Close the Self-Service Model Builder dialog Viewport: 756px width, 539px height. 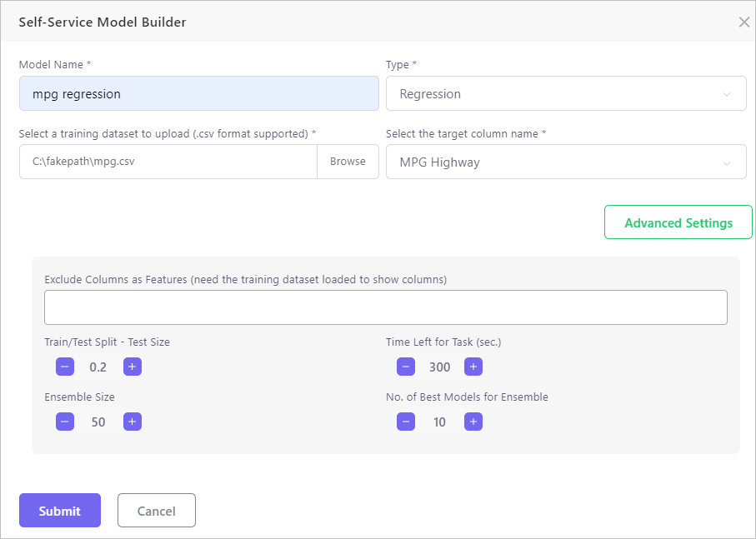pyautogui.click(x=743, y=22)
